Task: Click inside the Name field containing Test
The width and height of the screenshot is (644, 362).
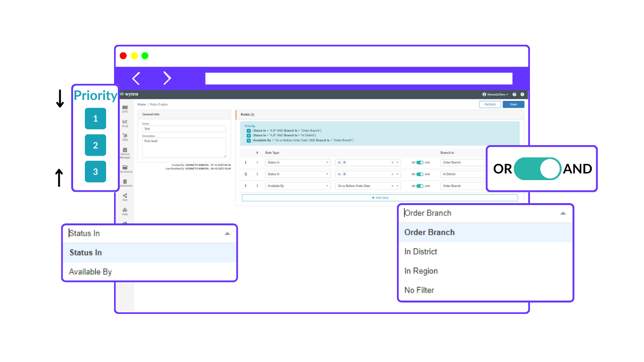Action: pos(184,129)
